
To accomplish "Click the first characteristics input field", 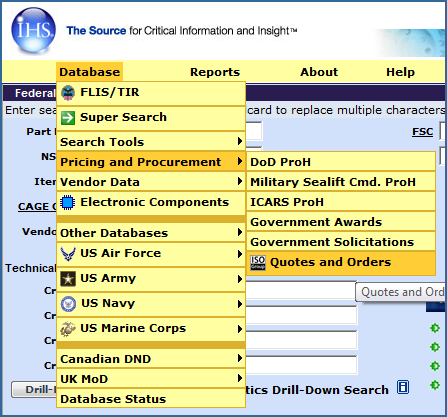I will pyautogui.click(x=301, y=290).
